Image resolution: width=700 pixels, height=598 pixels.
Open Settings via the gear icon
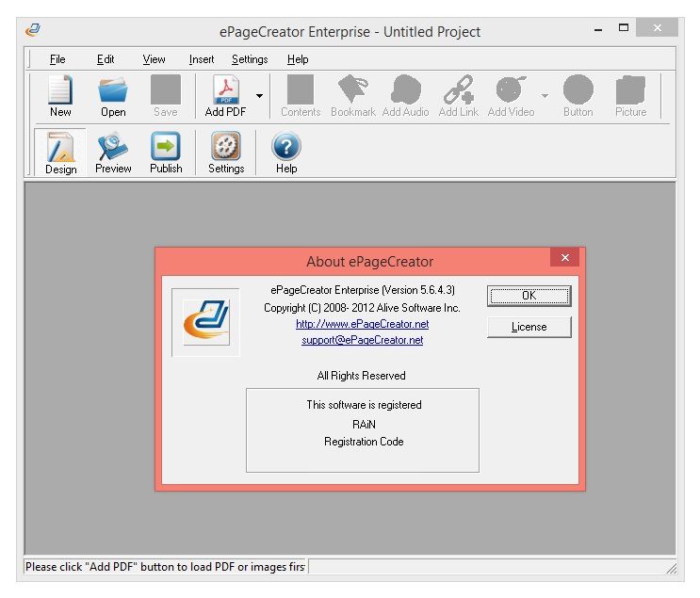pyautogui.click(x=226, y=153)
